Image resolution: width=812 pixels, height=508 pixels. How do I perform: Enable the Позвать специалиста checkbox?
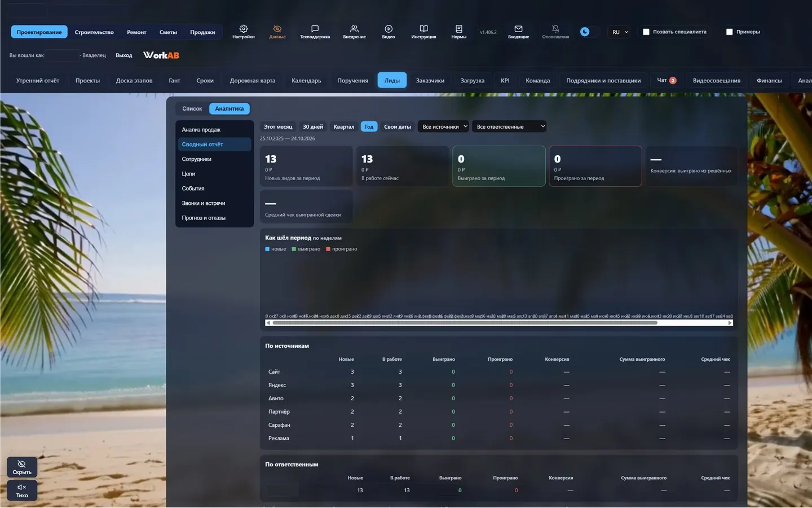[x=646, y=32]
